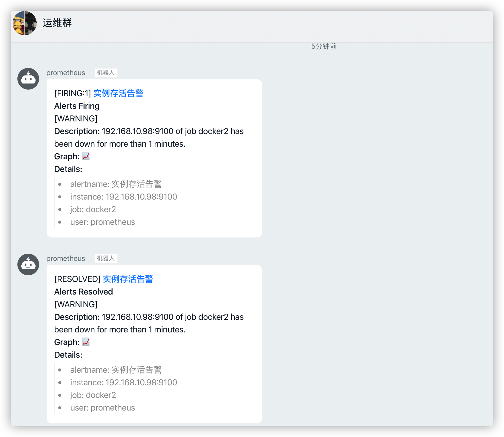Select the instance 192.168.10.98:9100 detail line
This screenshot has width=504, height=437.
123,197
